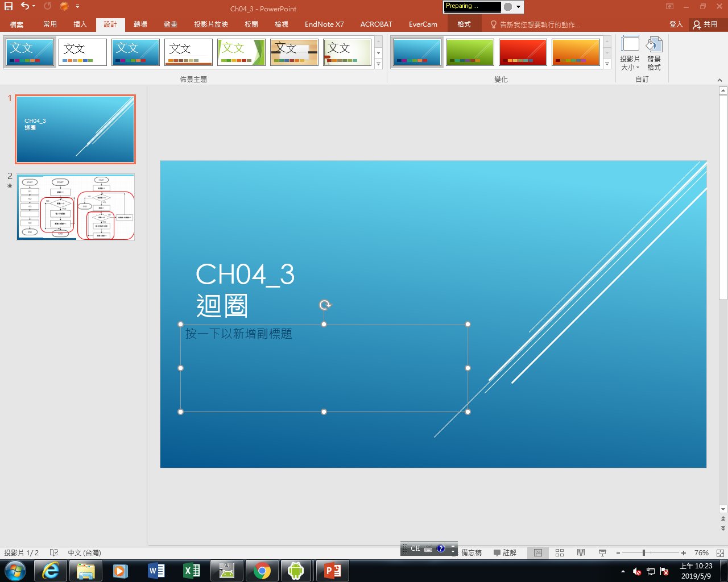The image size is (728, 582).
Task: Click 背景格式 Format Background button
Action: click(654, 53)
